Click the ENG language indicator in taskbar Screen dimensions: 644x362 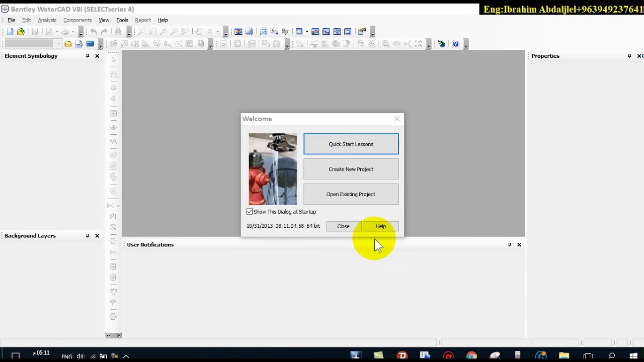67,356
